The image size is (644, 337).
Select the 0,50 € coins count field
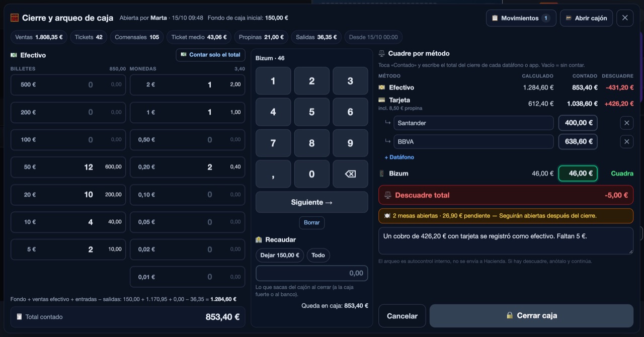pyautogui.click(x=187, y=139)
